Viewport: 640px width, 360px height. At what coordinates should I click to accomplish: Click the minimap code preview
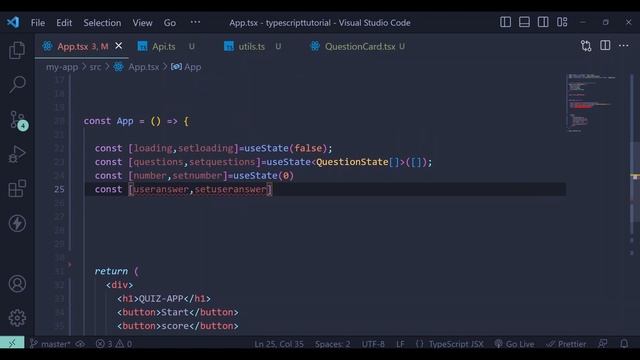click(591, 102)
